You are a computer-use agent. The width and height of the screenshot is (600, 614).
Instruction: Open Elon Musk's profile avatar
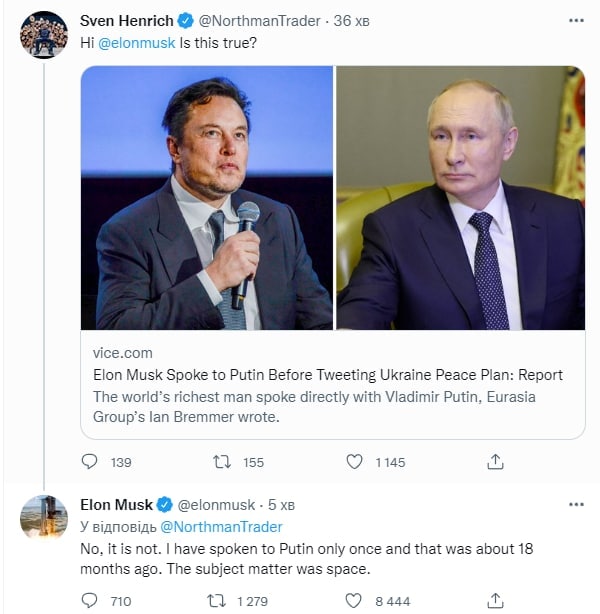[x=44, y=517]
